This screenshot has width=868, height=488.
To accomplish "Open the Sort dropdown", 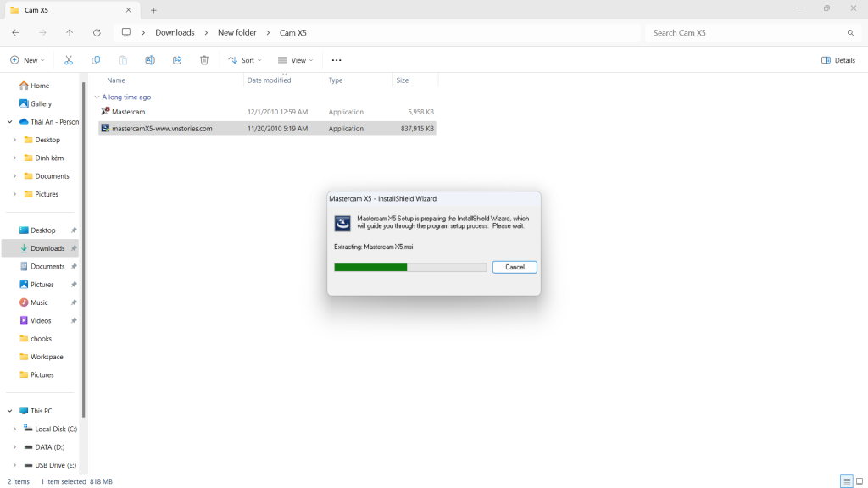I will tap(245, 60).
